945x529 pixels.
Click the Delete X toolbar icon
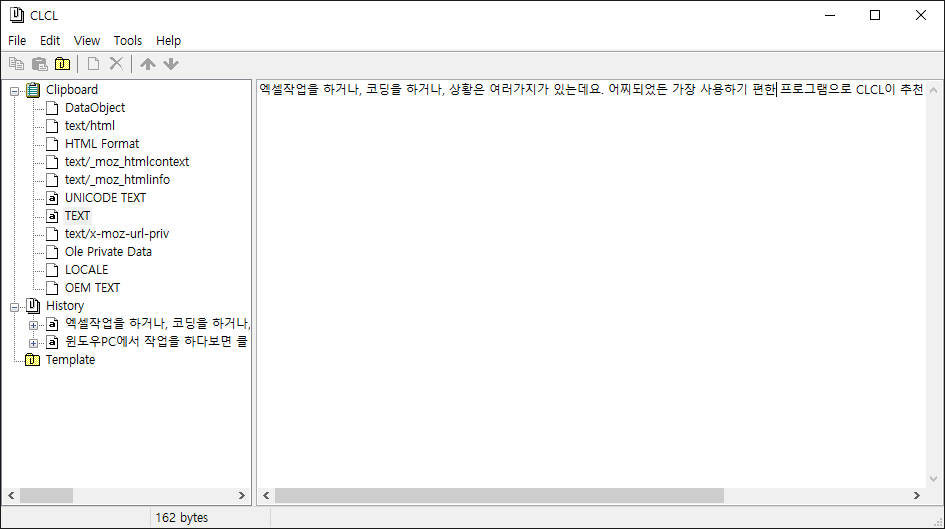pos(116,63)
